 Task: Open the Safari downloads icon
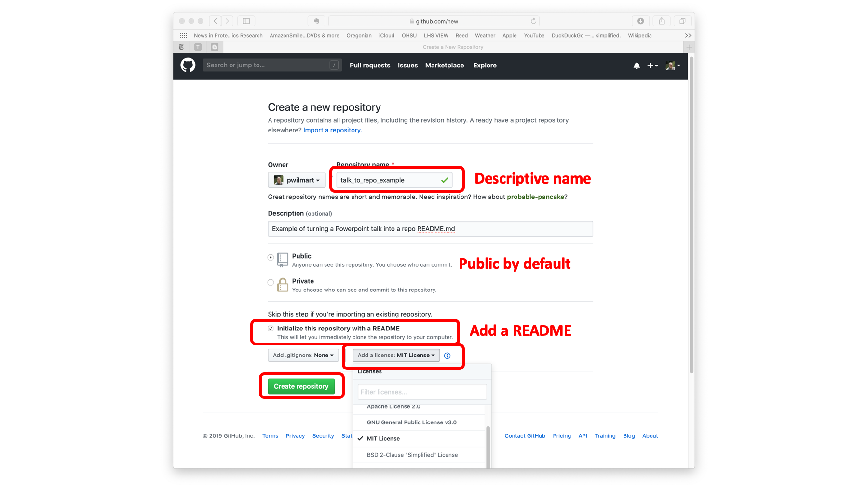(640, 21)
